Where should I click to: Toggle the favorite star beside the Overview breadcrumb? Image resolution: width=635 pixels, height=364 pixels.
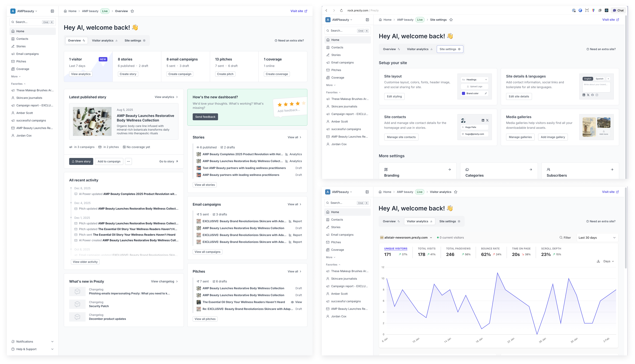coord(132,11)
